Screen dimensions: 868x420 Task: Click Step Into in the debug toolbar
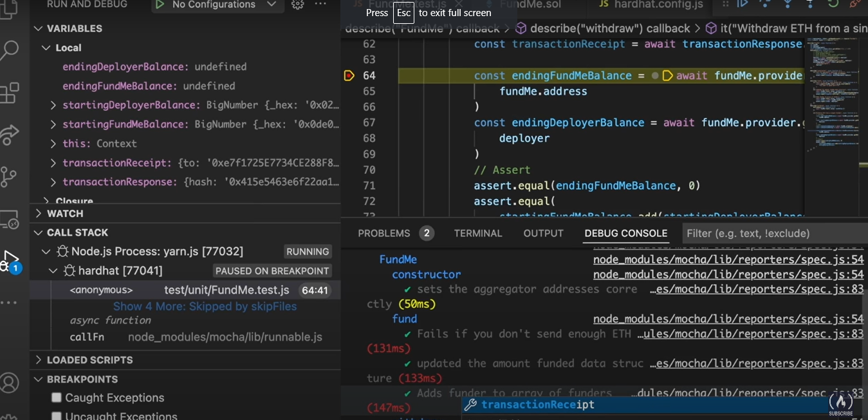[x=788, y=4]
